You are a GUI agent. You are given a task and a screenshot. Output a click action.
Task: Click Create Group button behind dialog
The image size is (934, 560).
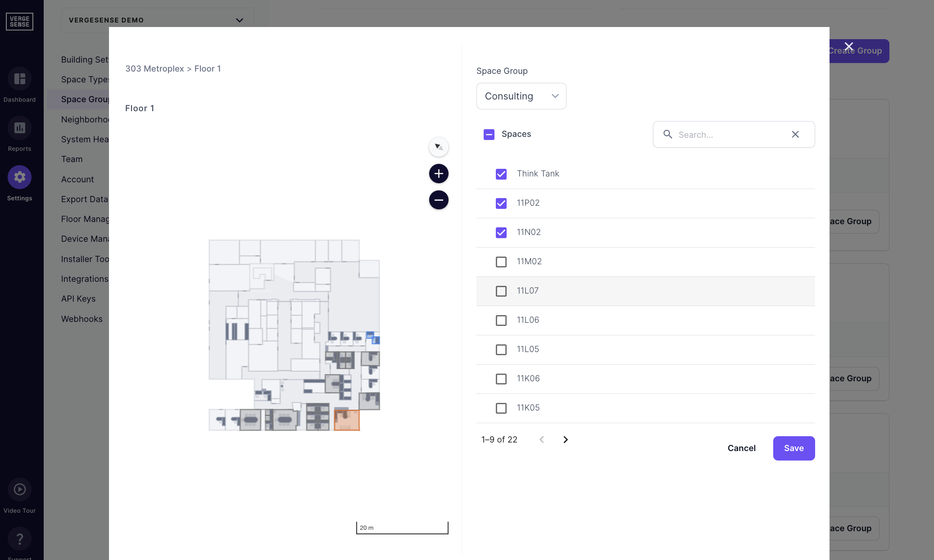[x=859, y=51]
